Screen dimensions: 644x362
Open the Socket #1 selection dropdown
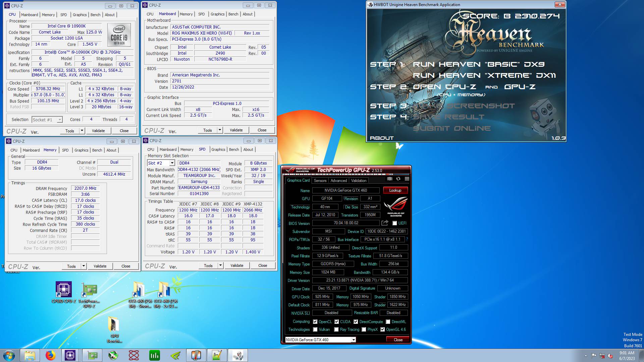pos(60,120)
